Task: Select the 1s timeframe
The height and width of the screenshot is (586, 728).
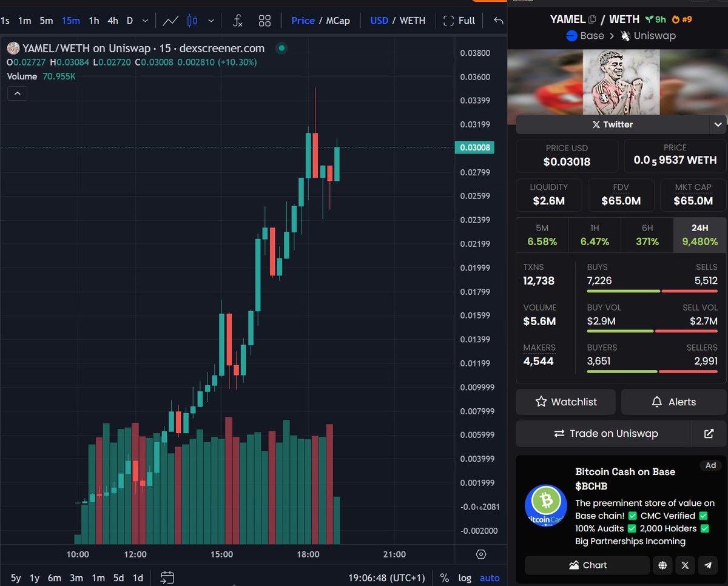Action: click(x=5, y=21)
